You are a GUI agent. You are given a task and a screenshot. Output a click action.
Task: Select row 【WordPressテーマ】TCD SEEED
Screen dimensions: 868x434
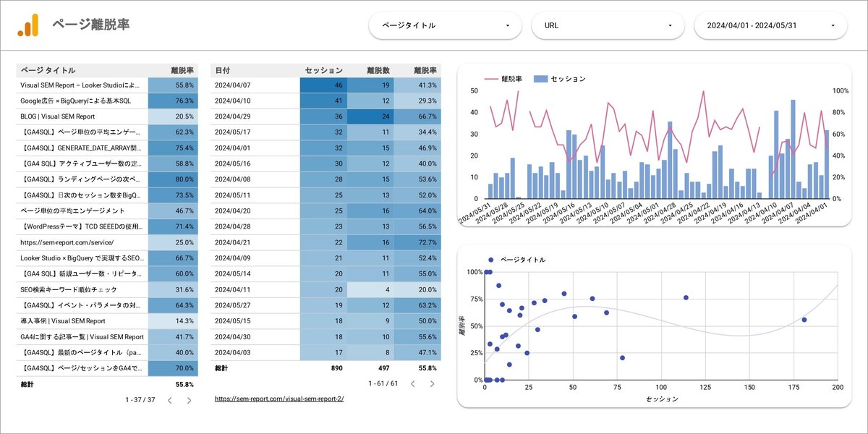(x=107, y=226)
